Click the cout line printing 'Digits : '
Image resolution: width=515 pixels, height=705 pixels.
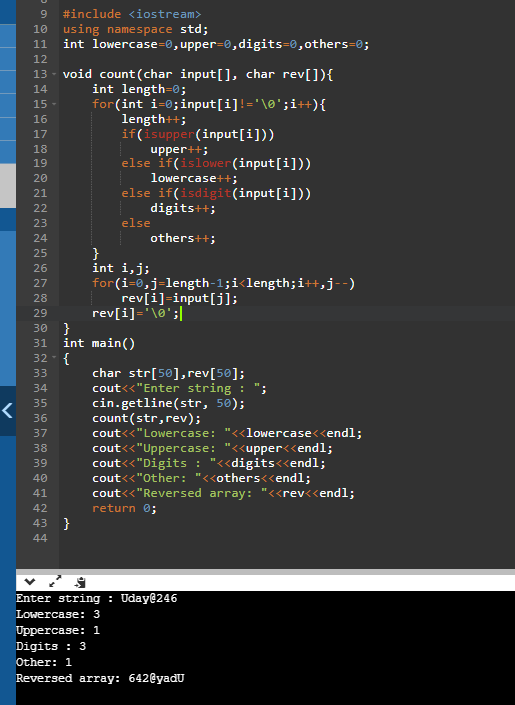click(x=209, y=463)
